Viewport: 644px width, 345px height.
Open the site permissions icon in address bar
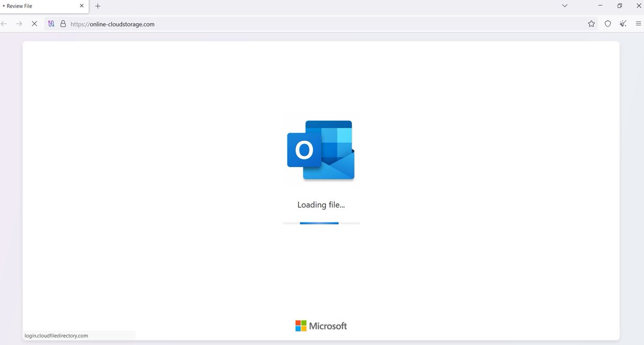coord(51,24)
